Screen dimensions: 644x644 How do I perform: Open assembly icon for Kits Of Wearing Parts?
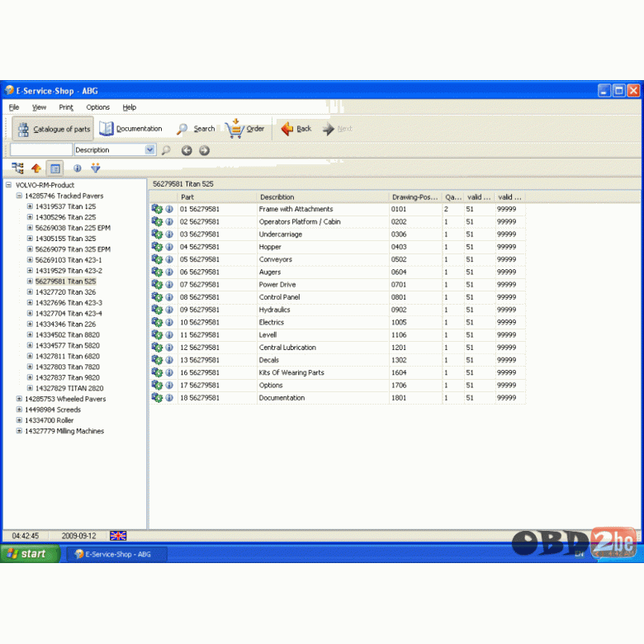pos(157,372)
